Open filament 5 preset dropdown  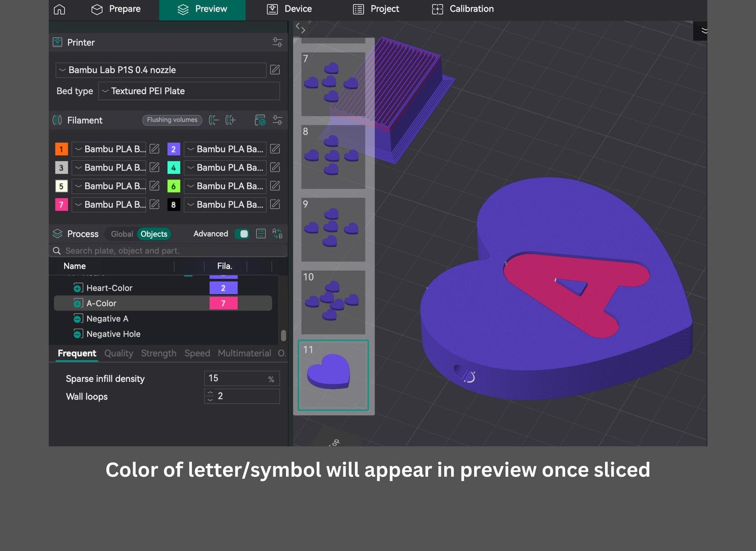click(109, 186)
